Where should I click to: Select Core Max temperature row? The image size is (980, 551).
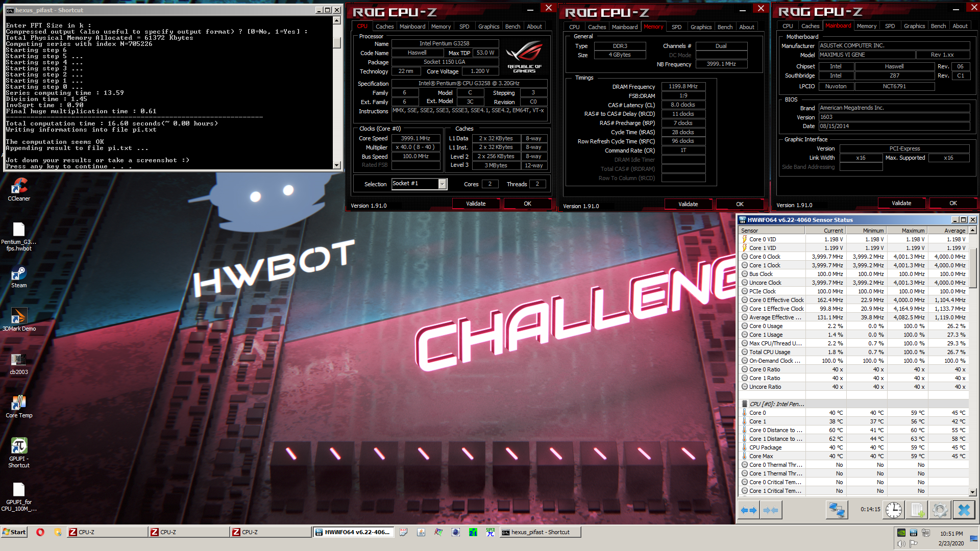pyautogui.click(x=853, y=456)
